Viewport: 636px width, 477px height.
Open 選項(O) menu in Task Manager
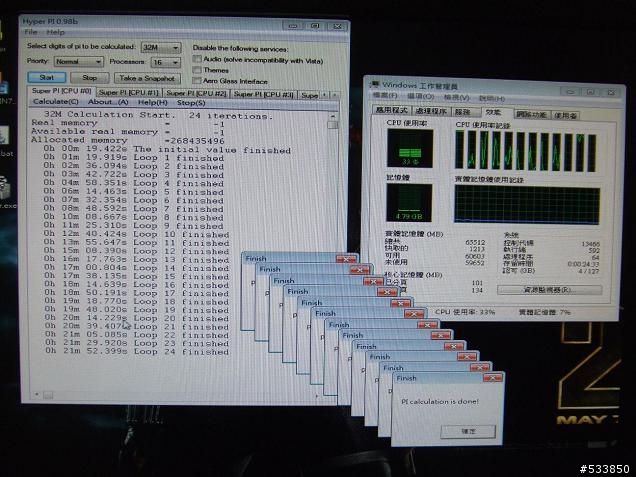pyautogui.click(x=421, y=97)
